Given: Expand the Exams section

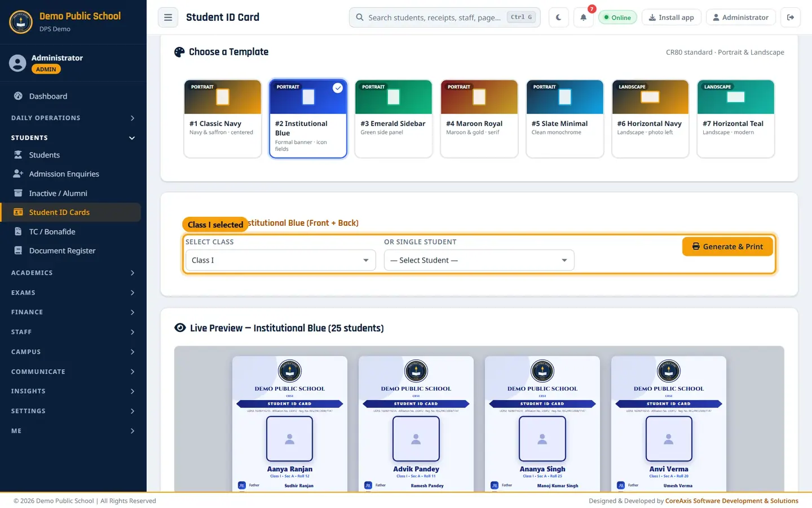Looking at the screenshot, I should coord(73,292).
